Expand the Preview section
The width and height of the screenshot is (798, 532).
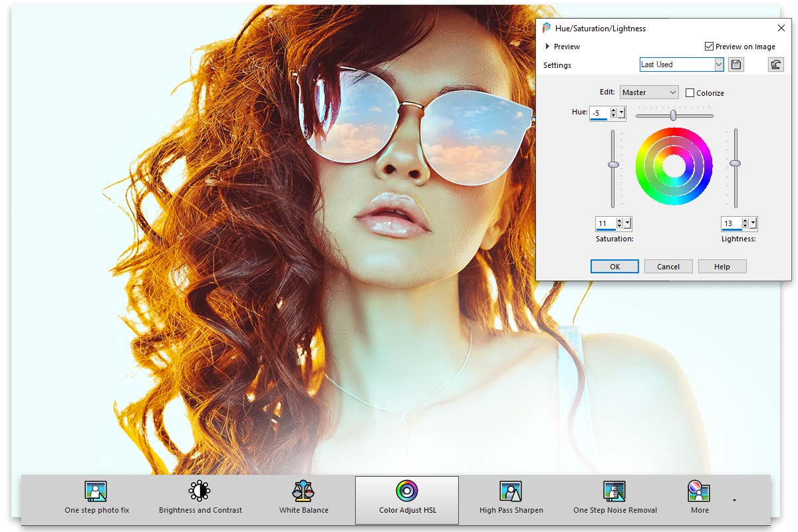(546, 47)
